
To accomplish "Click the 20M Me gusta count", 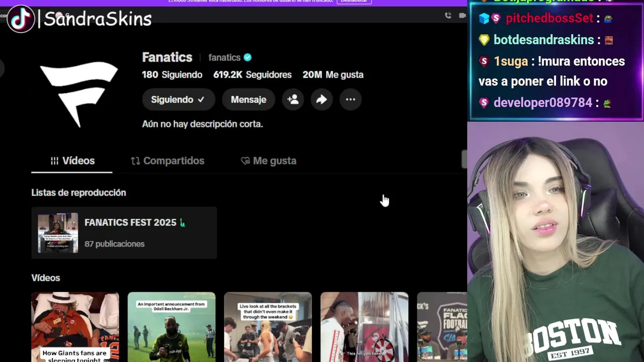I will point(333,74).
